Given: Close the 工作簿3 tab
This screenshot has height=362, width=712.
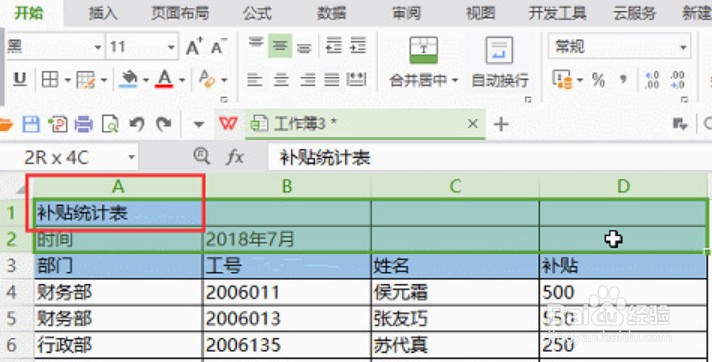Looking at the screenshot, I should click(x=473, y=124).
